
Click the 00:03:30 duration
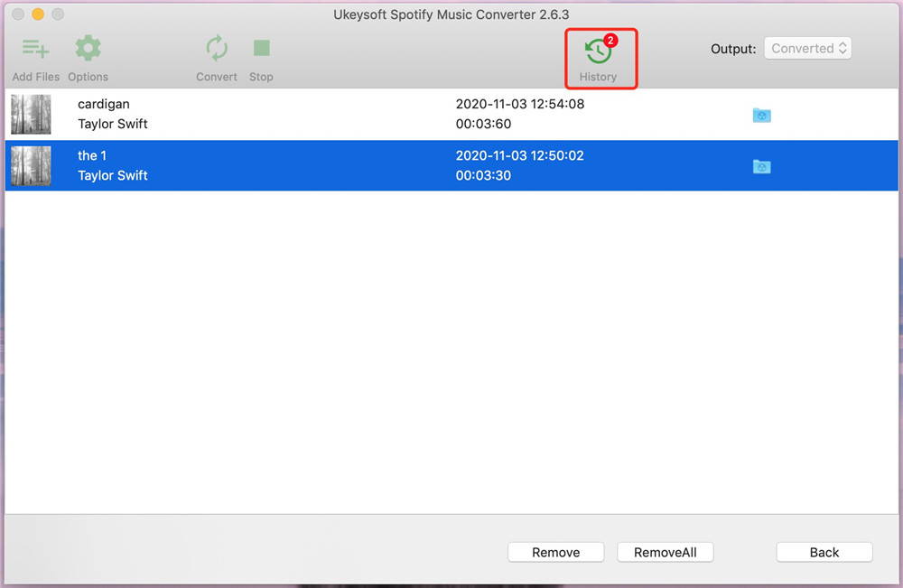point(483,175)
